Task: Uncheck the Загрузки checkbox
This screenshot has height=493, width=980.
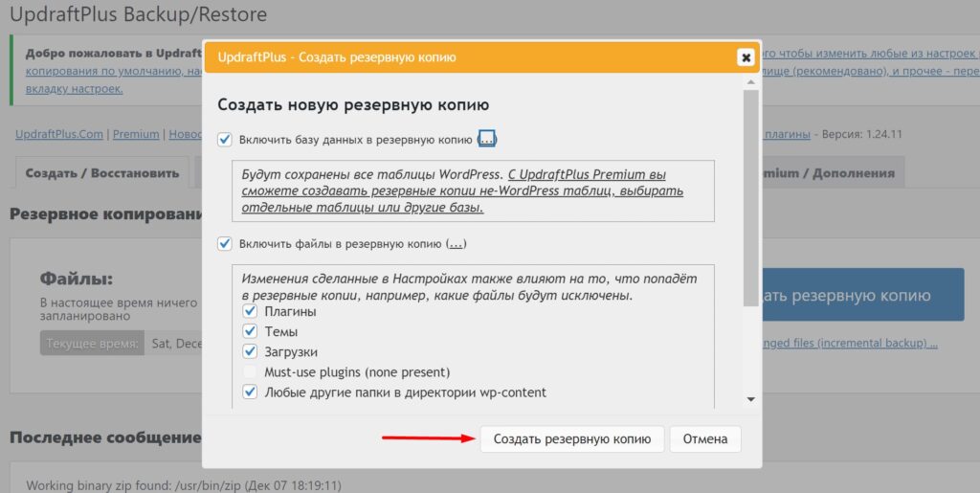Action: click(x=250, y=351)
